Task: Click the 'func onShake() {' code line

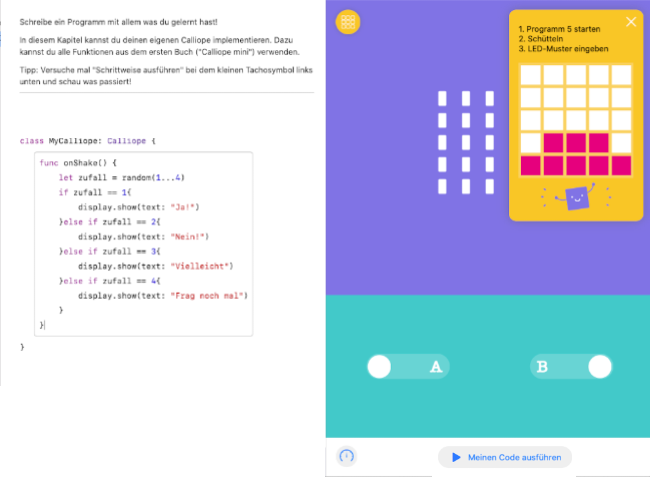Action: click(78, 163)
